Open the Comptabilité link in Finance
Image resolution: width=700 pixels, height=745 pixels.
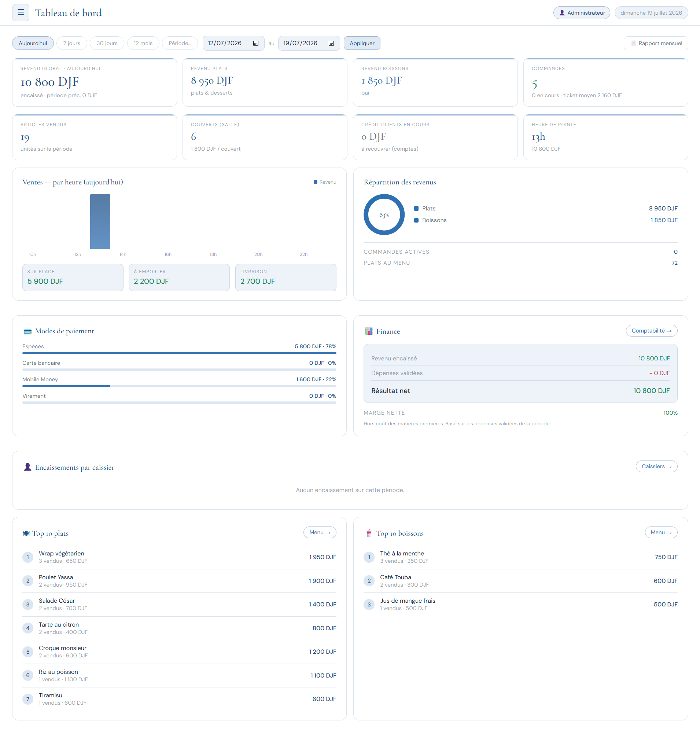click(x=651, y=331)
